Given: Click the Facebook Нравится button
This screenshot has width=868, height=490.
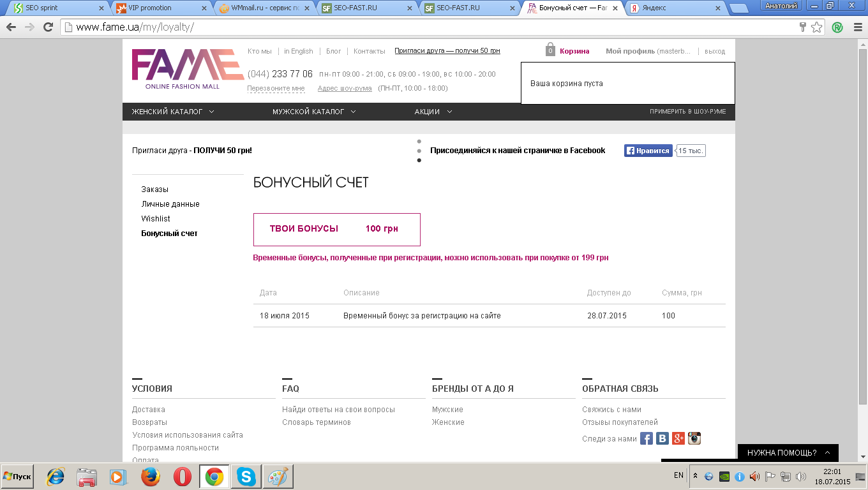Looking at the screenshot, I should tap(648, 151).
